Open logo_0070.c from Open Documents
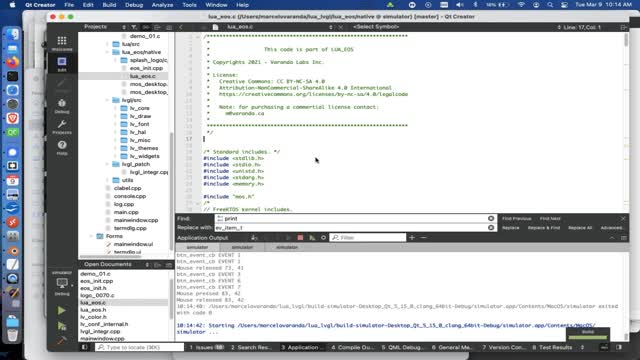 97,296
